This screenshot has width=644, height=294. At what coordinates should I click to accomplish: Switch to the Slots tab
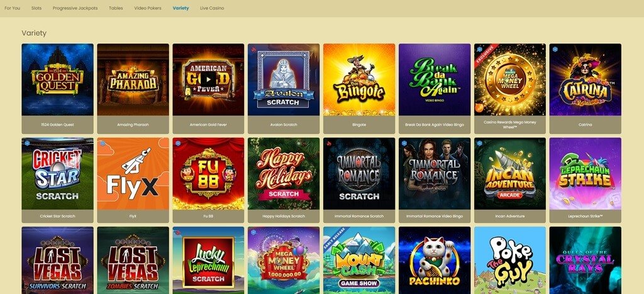(x=36, y=8)
